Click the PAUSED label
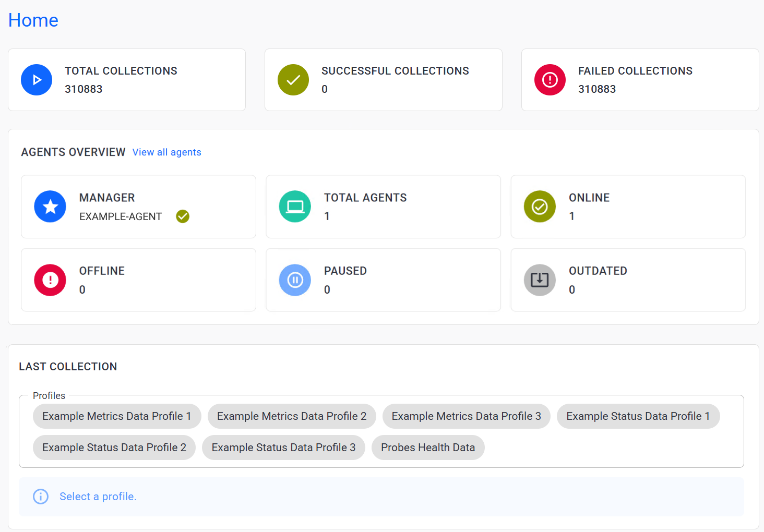The height and width of the screenshot is (532, 764). pos(345,271)
